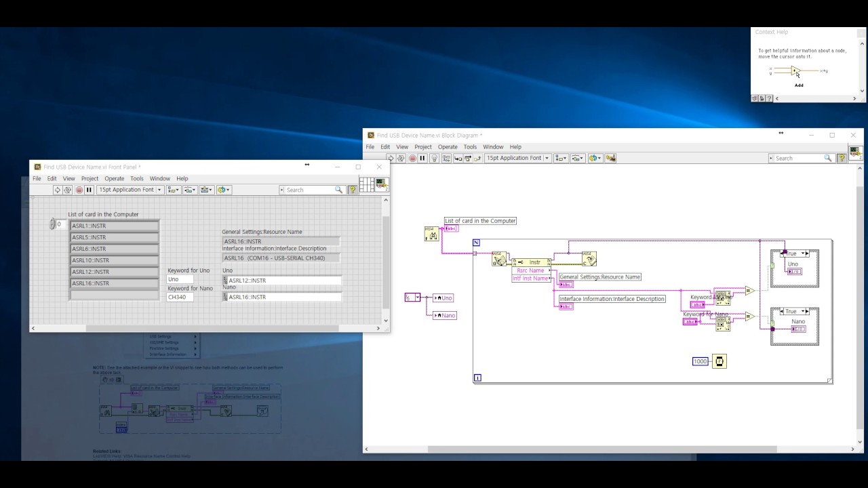Click next-case arrow on Nano case structure
The image size is (868, 488).
(x=806, y=312)
